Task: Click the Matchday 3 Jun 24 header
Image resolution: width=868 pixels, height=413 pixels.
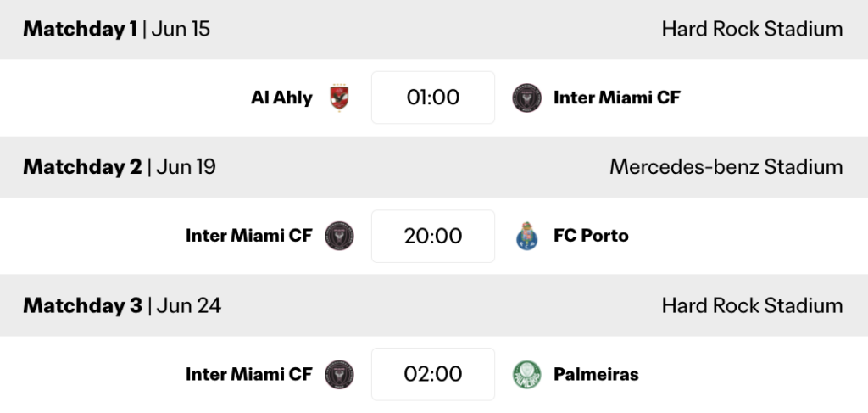Action: point(122,305)
